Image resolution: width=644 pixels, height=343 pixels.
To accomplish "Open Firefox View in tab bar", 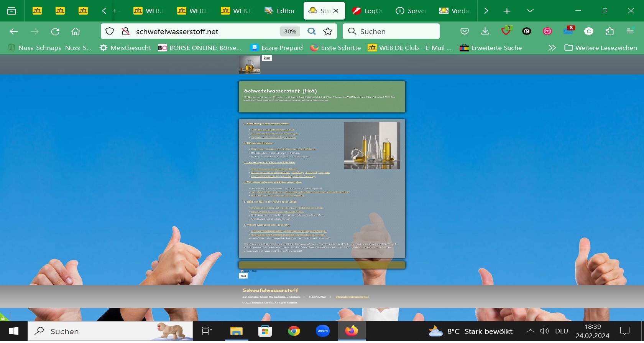I will coord(11,11).
